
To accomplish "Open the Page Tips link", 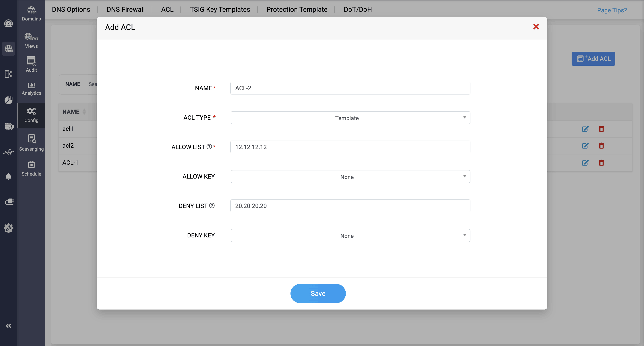I will click(612, 10).
